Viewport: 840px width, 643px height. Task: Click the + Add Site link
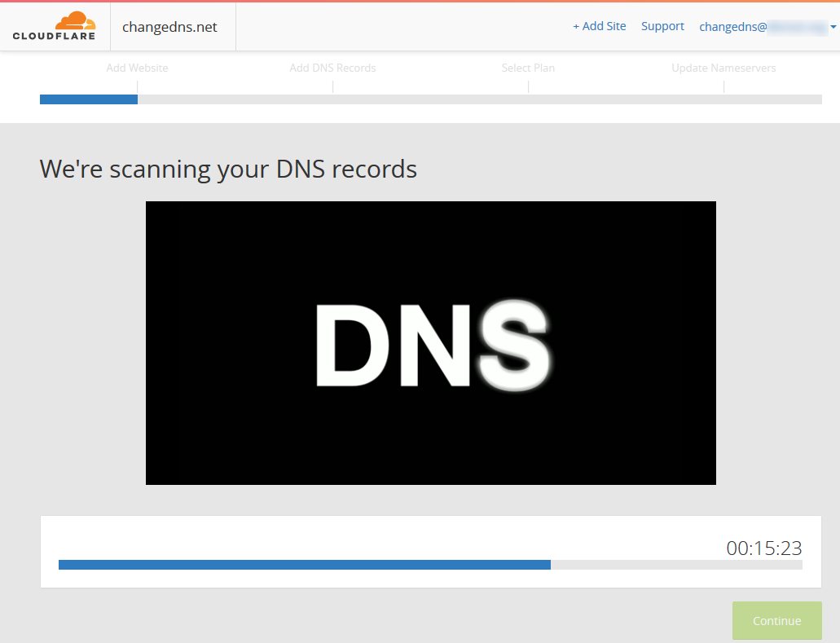point(599,26)
